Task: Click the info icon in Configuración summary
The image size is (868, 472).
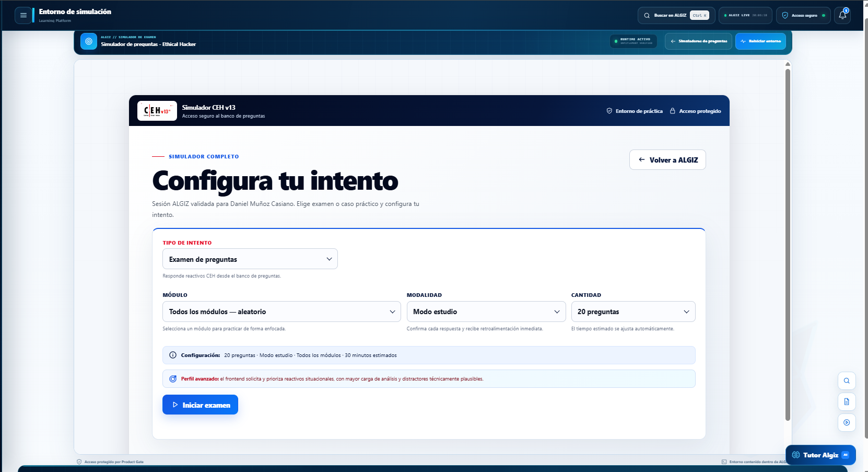Action: tap(173, 355)
